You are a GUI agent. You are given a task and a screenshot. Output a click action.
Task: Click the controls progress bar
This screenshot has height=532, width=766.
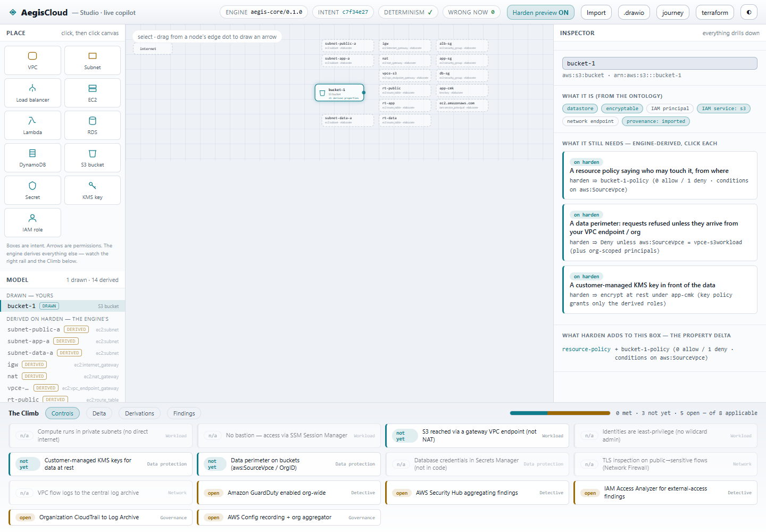pos(560,413)
